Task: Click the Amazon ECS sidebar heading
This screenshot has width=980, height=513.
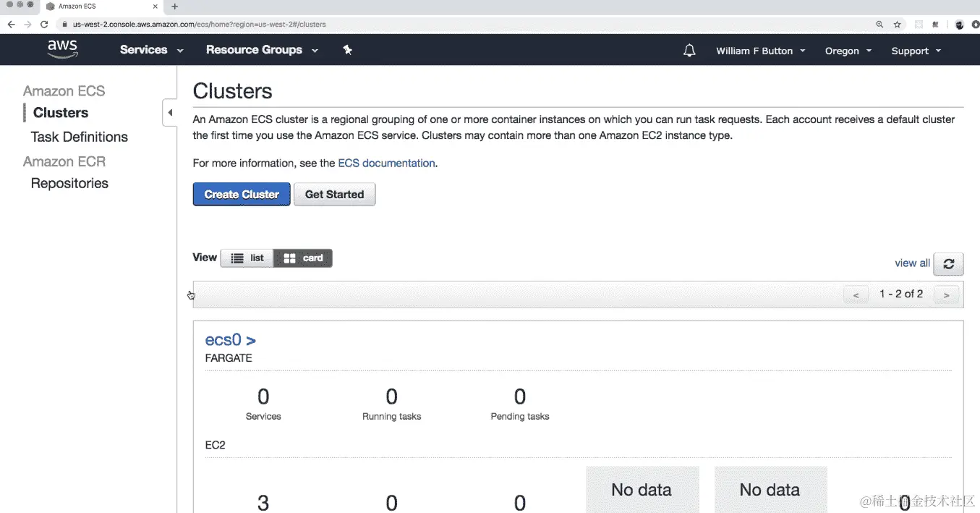Action: click(64, 91)
